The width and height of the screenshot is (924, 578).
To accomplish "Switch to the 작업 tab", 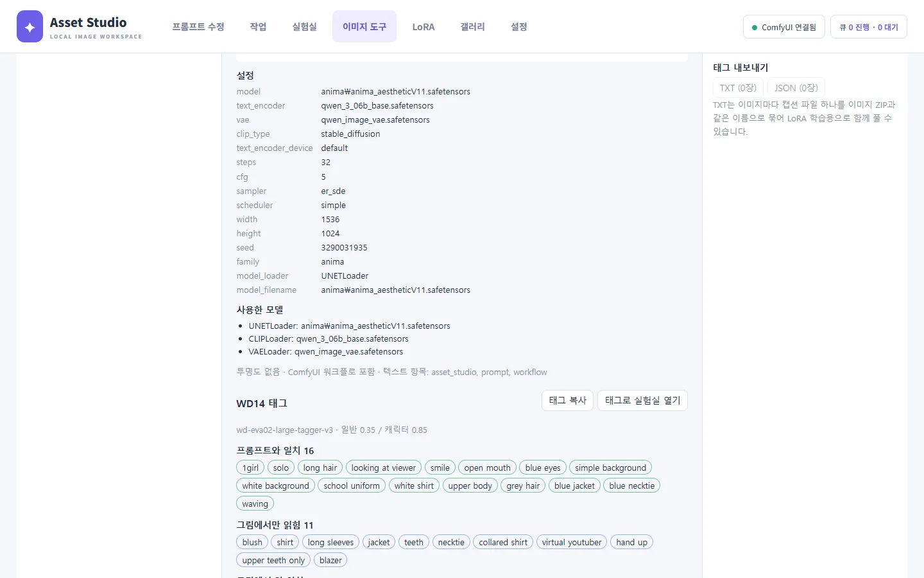I will (x=258, y=26).
